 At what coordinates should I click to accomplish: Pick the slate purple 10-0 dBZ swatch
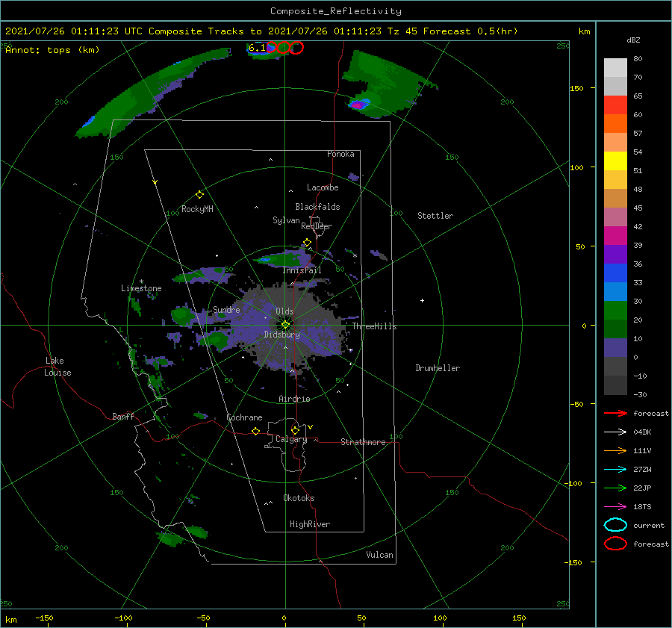click(615, 347)
